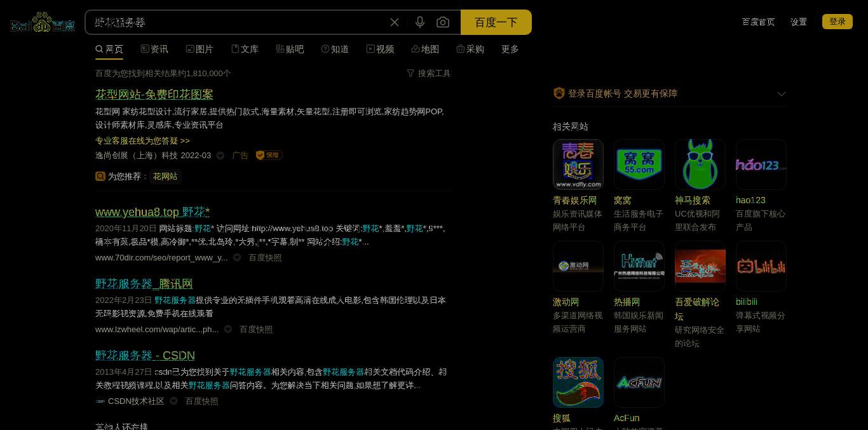Click 神马搜索 text link
The image size is (868, 430).
[693, 200]
